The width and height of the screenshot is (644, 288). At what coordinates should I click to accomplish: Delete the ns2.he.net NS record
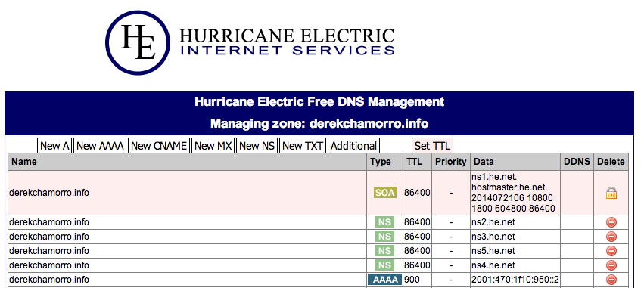[611, 222]
